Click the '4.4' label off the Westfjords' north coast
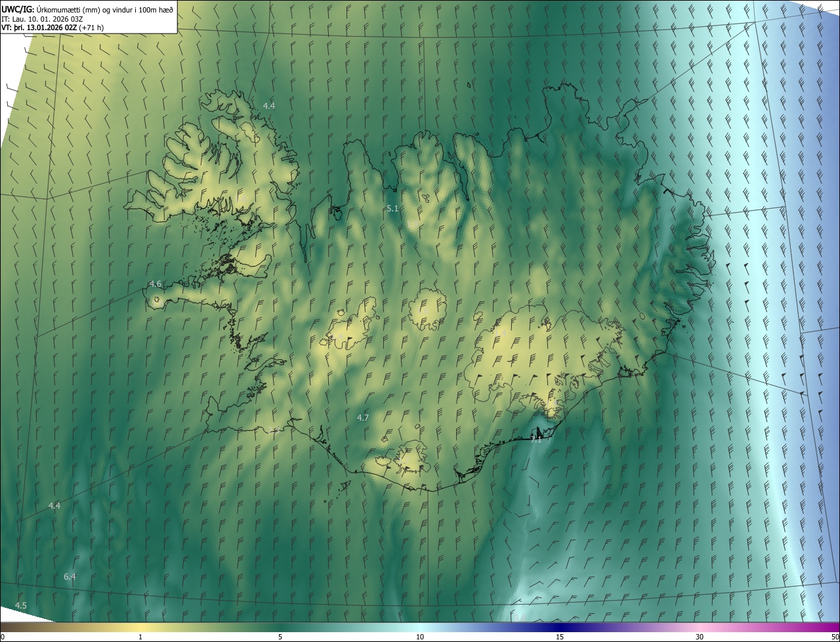Viewport: 840px width, 642px height. click(x=269, y=106)
